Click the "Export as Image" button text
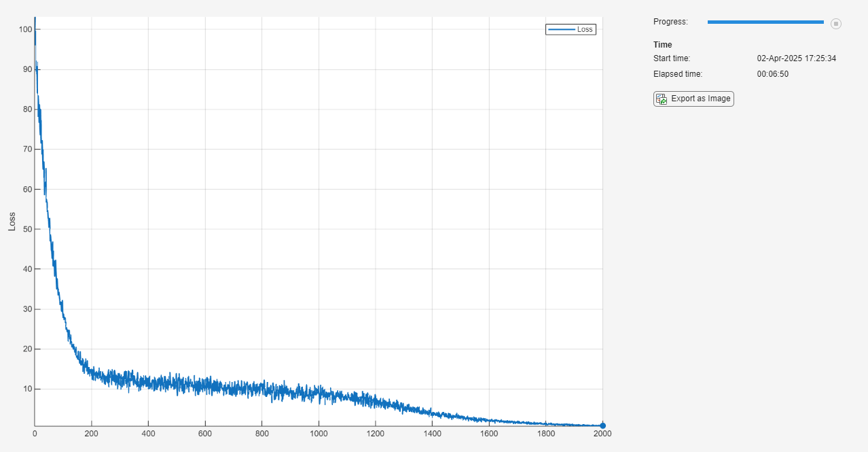The height and width of the screenshot is (452, 868). coord(700,99)
